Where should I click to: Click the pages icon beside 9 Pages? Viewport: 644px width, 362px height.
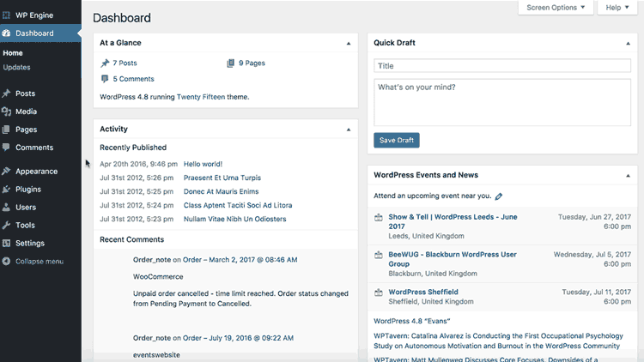coord(230,63)
